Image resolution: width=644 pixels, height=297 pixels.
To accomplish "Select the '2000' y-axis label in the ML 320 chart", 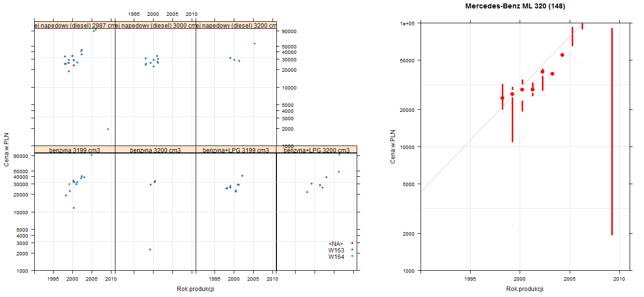I will (x=410, y=233).
